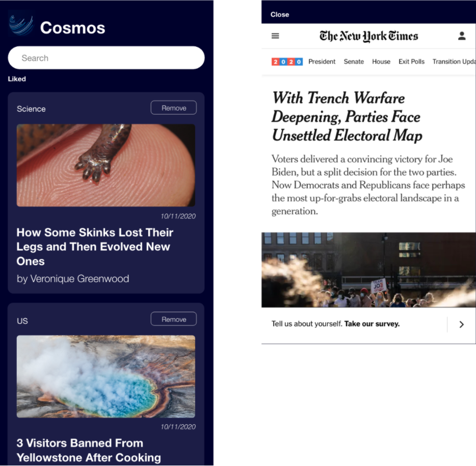Screen dimensions: 476x466
Task: Click the Cosmos globe logo icon
Action: pos(21,24)
